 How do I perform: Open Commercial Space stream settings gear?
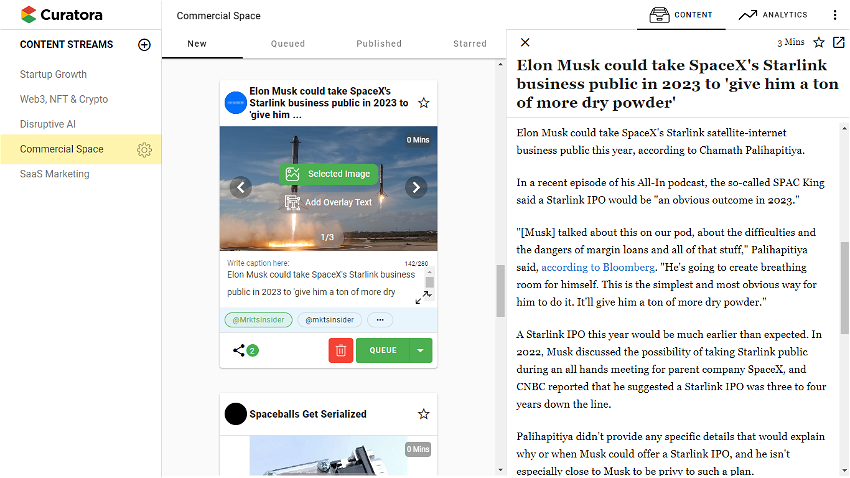click(144, 150)
